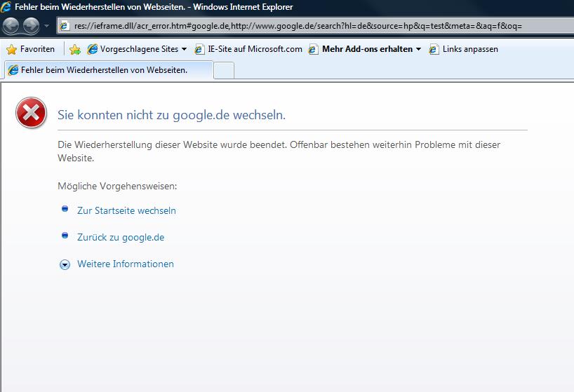The width and height of the screenshot is (574, 392).
Task: Click the address bar URL field
Action: point(316,26)
